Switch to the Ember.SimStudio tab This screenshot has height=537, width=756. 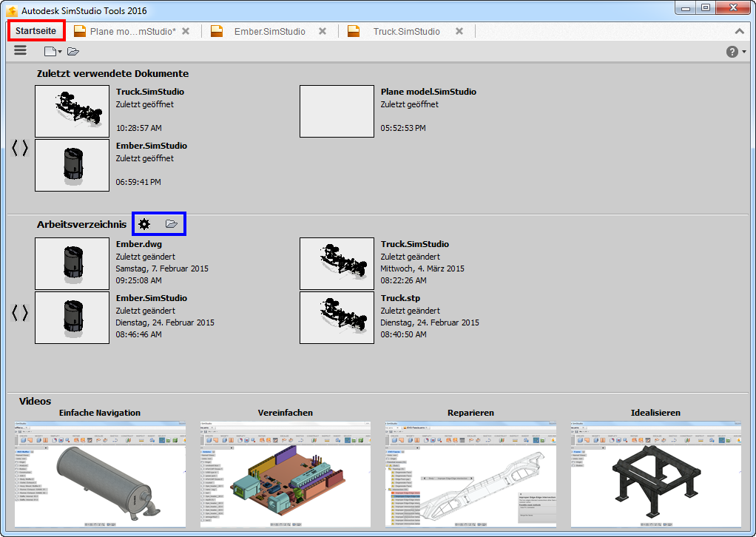[x=269, y=31]
